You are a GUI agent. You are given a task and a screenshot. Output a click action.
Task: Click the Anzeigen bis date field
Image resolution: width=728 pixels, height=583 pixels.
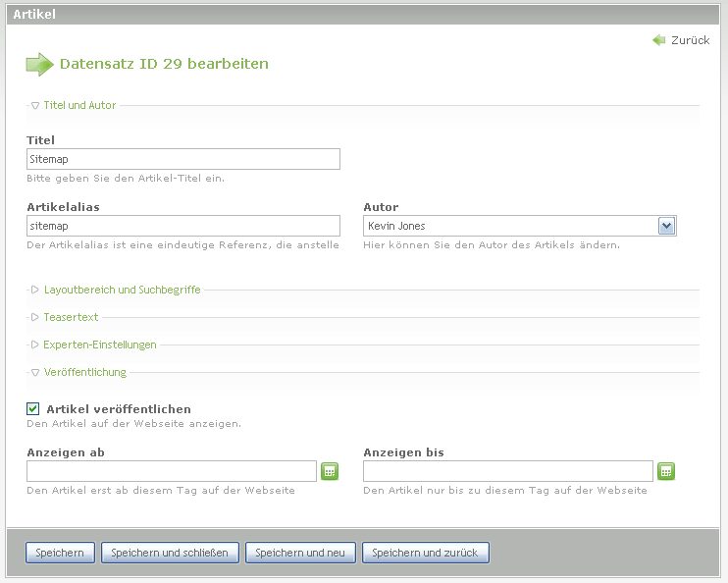(x=507, y=471)
